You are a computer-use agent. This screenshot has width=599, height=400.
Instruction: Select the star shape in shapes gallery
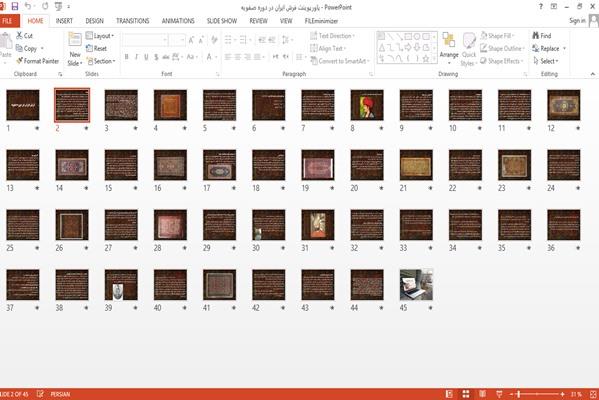[426, 58]
